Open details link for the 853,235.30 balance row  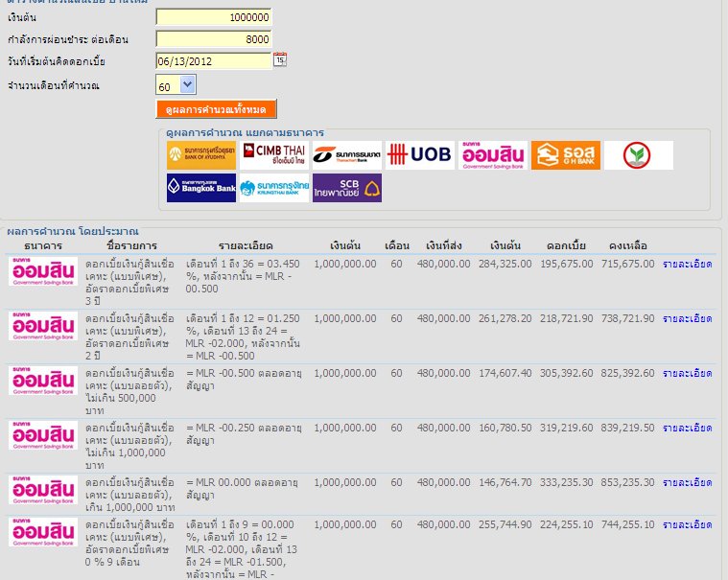pos(687,482)
